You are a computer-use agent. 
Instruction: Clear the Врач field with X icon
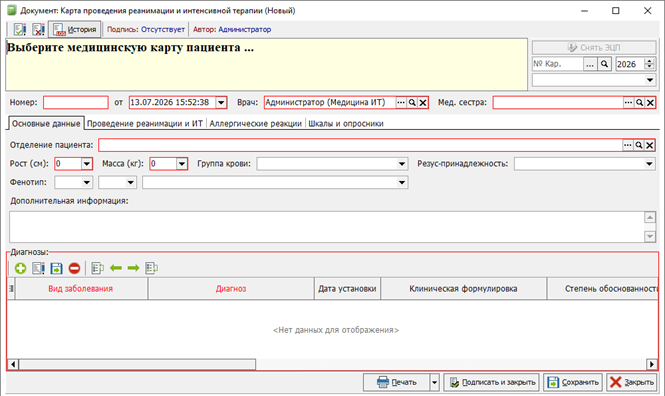[423, 103]
